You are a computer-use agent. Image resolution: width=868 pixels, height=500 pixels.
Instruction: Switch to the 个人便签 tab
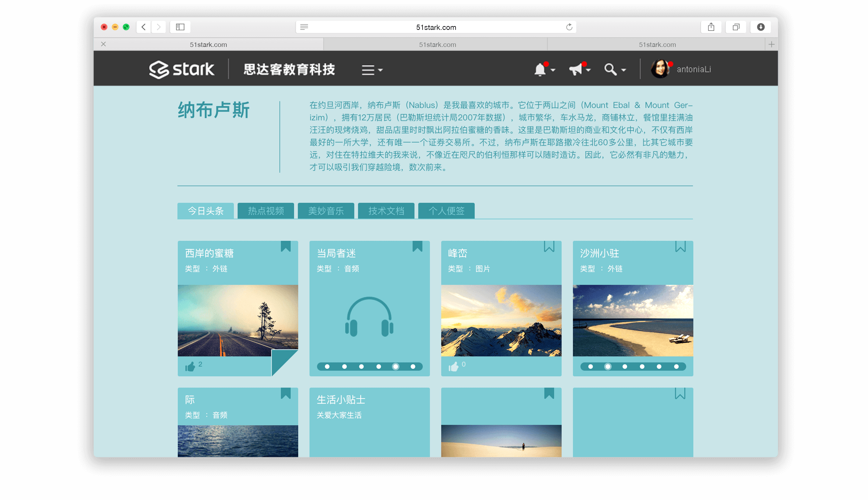coord(446,211)
